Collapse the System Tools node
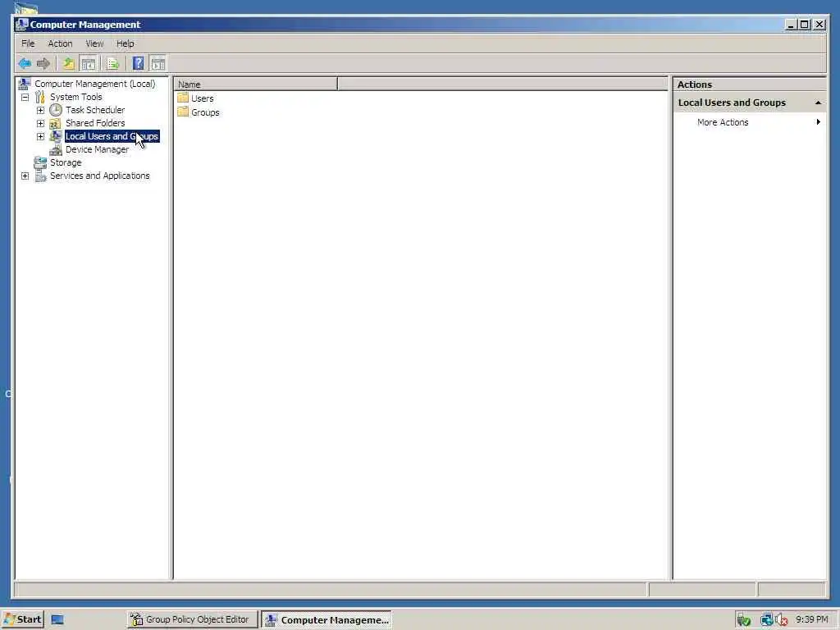 [x=25, y=97]
